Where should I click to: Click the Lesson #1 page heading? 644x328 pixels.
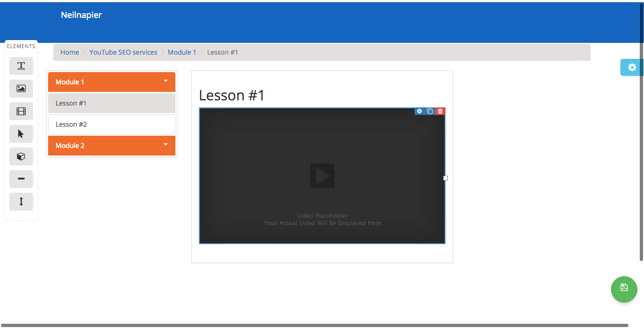tap(232, 96)
